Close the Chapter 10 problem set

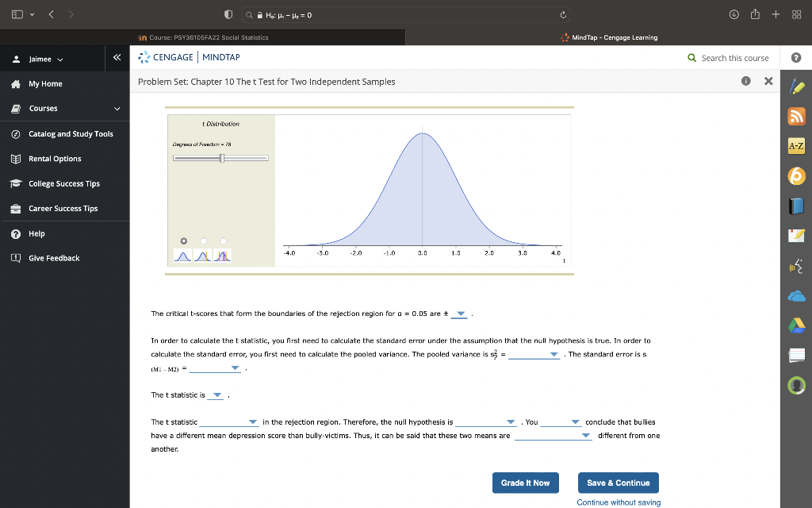coord(768,81)
